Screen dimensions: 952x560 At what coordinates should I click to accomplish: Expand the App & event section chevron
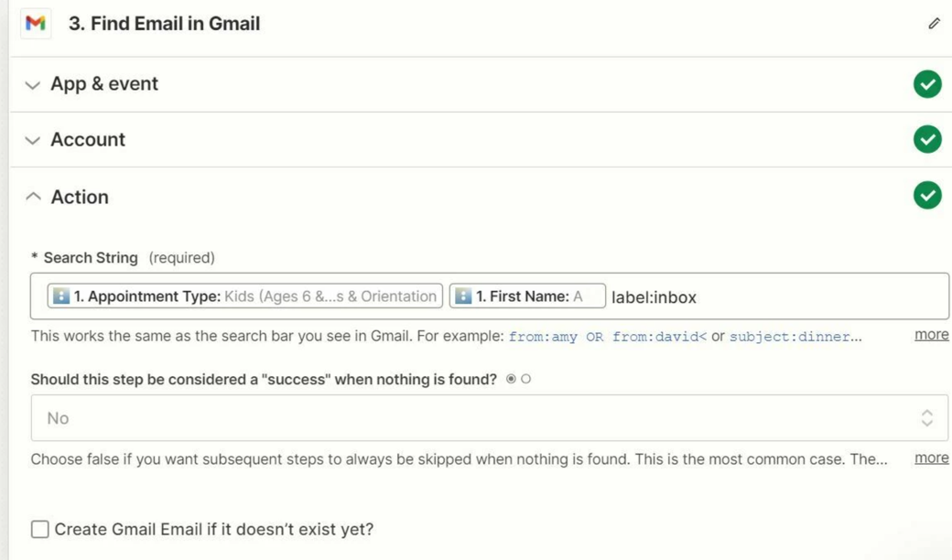33,85
